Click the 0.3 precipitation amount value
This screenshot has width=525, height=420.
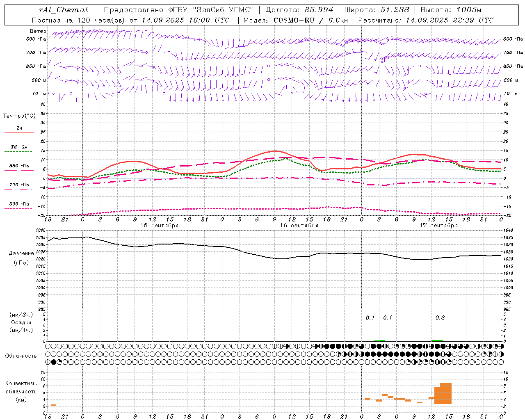click(x=440, y=317)
